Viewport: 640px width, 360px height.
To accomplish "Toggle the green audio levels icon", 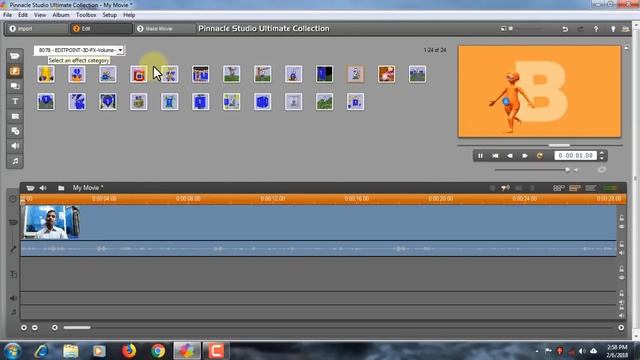I will pyautogui.click(x=610, y=188).
